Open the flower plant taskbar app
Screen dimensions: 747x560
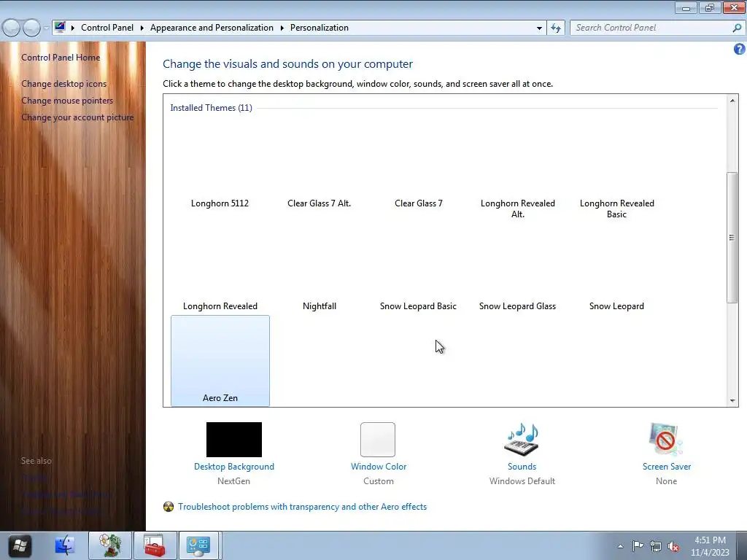[x=110, y=545]
